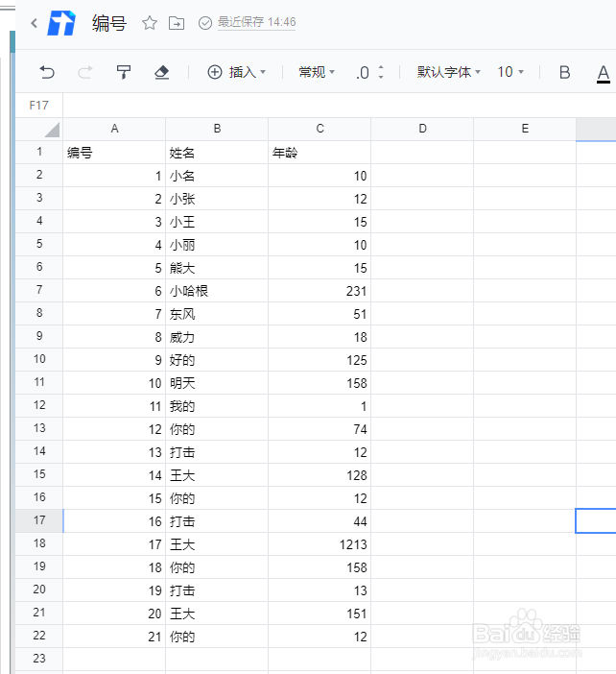Select the age cell 151

(320, 614)
